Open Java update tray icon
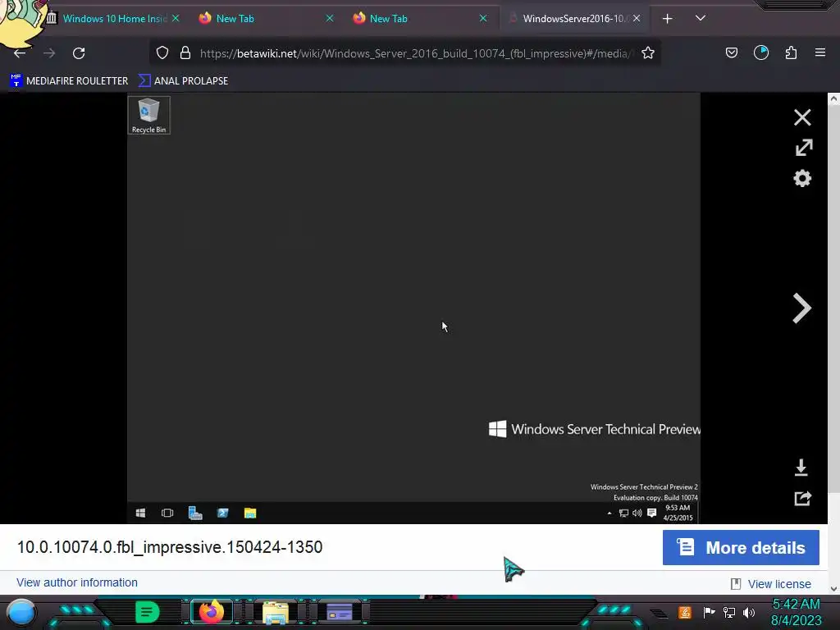This screenshot has width=840, height=630. 685,612
